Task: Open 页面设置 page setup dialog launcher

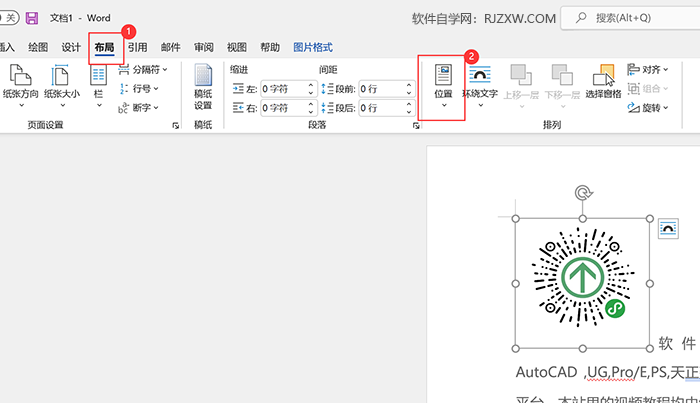Action: 176,126
